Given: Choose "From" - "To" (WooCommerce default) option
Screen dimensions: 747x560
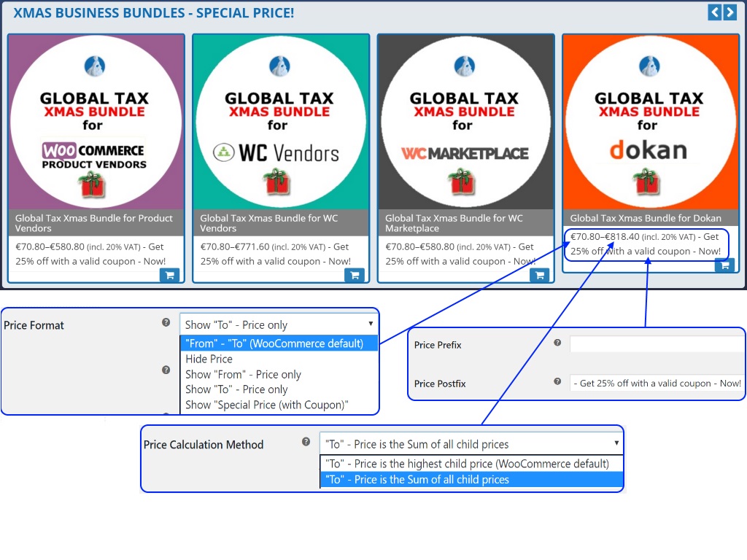Looking at the screenshot, I should click(x=279, y=343).
